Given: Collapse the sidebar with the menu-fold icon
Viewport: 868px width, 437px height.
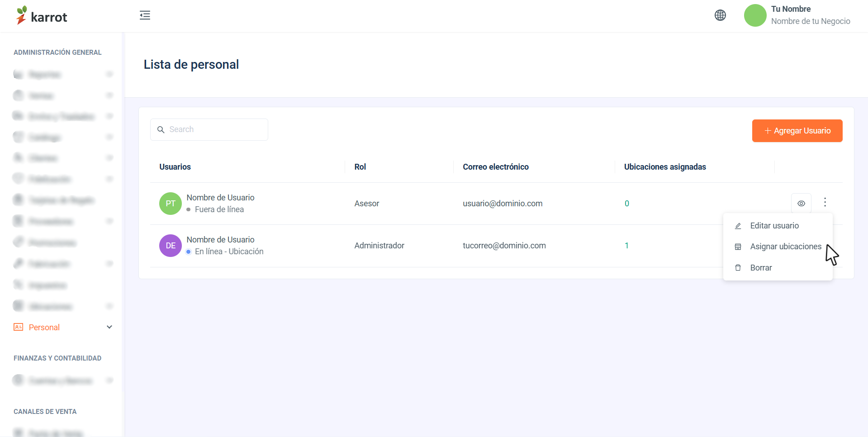Looking at the screenshot, I should click(145, 15).
